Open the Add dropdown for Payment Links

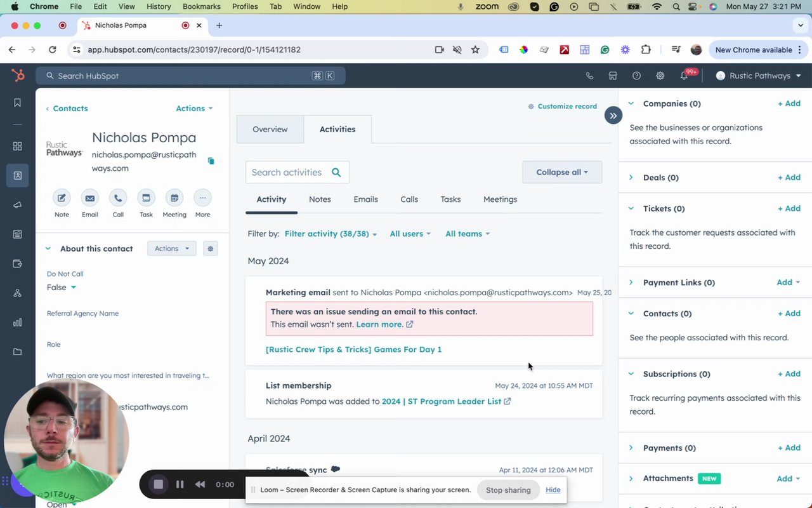click(789, 283)
